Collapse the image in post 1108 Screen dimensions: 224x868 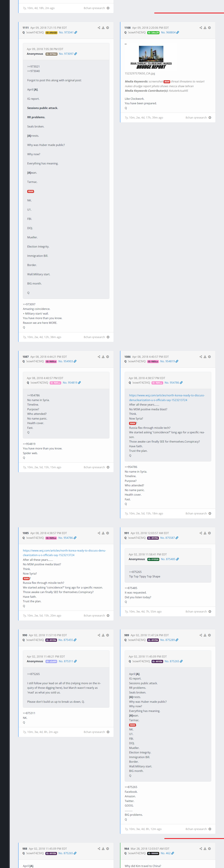point(126,44)
